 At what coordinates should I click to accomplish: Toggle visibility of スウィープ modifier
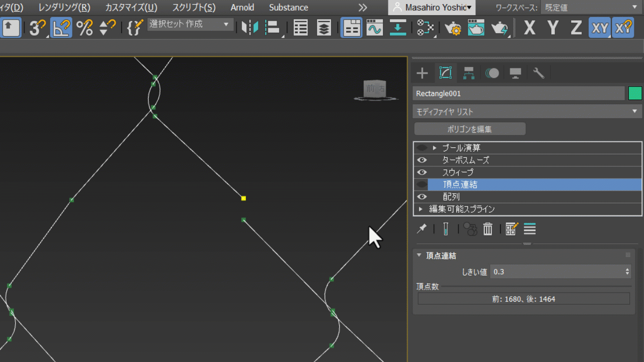[x=422, y=172]
